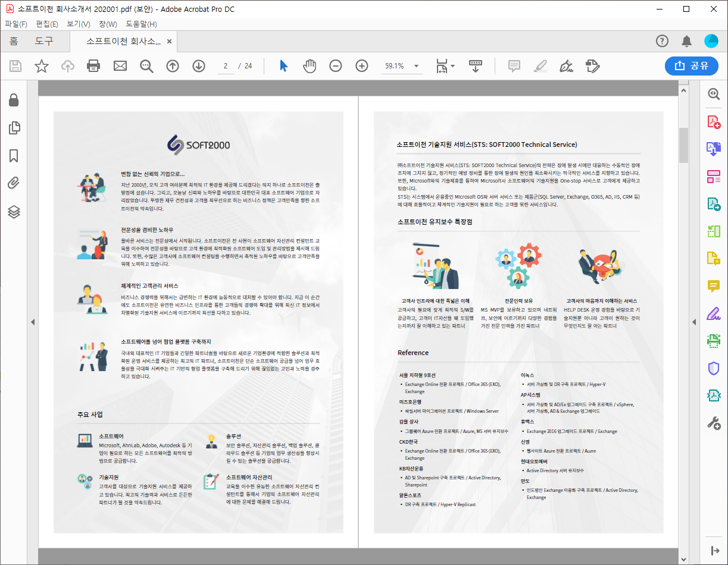Add a sticky note comment from toolbar
Image resolution: width=728 pixels, height=565 pixels.
[x=514, y=66]
